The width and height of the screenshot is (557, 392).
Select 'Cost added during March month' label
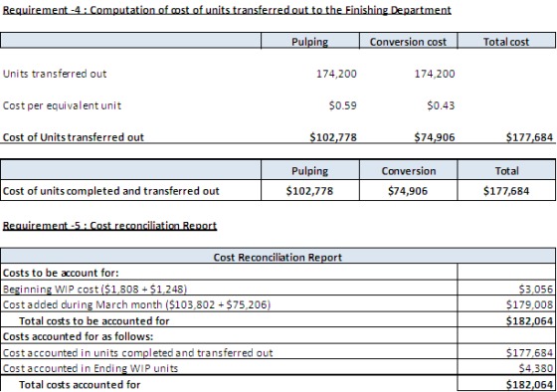pyautogui.click(x=136, y=304)
